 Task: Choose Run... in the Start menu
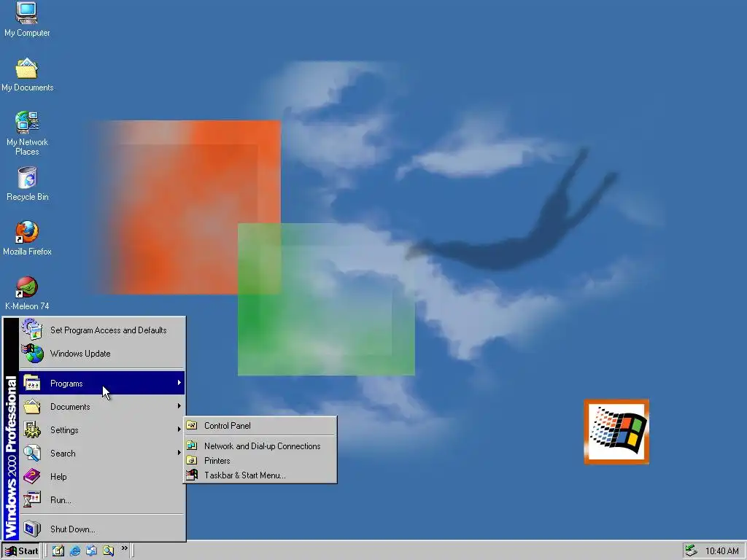point(102,500)
